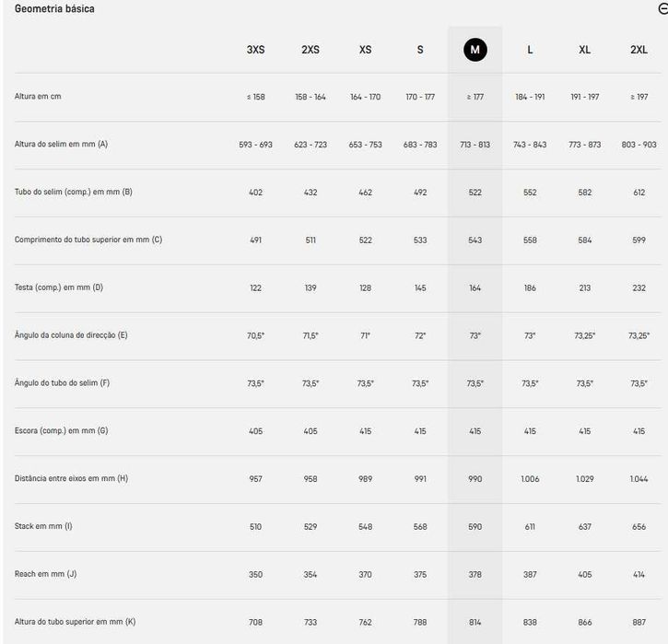
Task: Click Altura do selim em mm (A) label
Action: coord(61,144)
